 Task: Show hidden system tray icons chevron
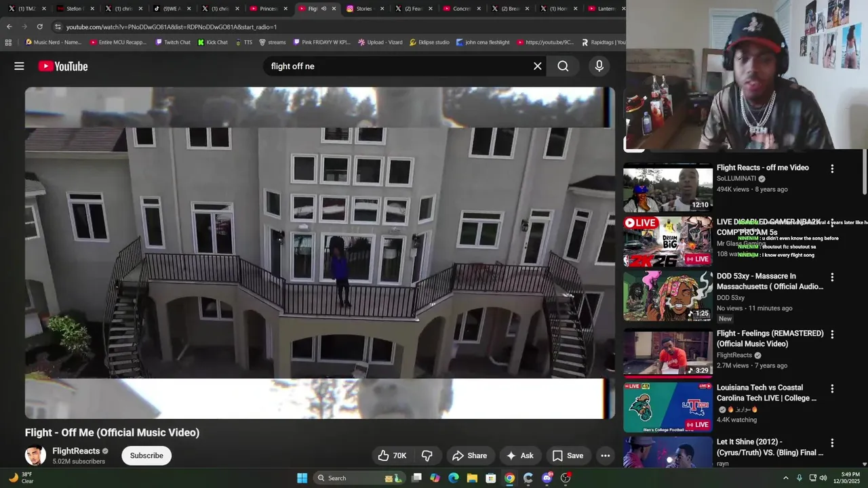click(785, 478)
